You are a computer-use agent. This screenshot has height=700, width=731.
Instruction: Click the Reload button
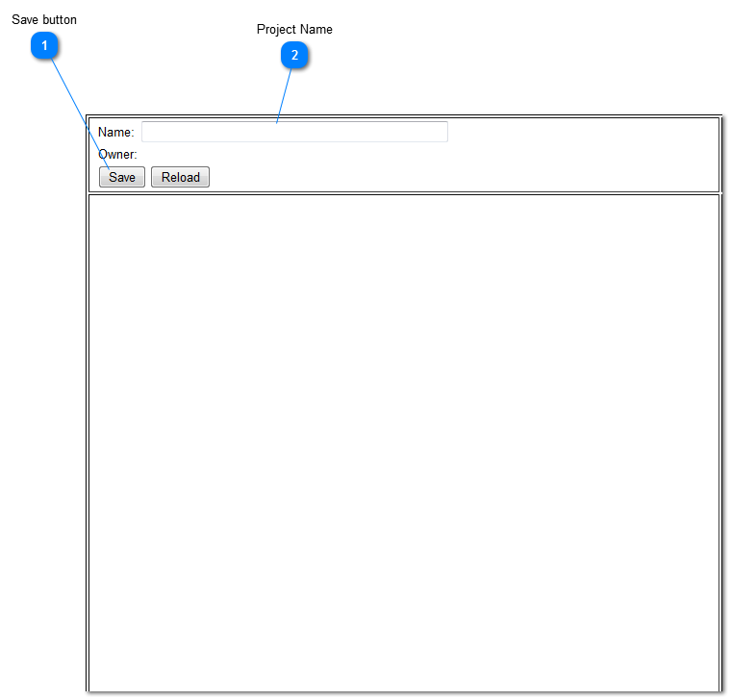[x=181, y=177]
